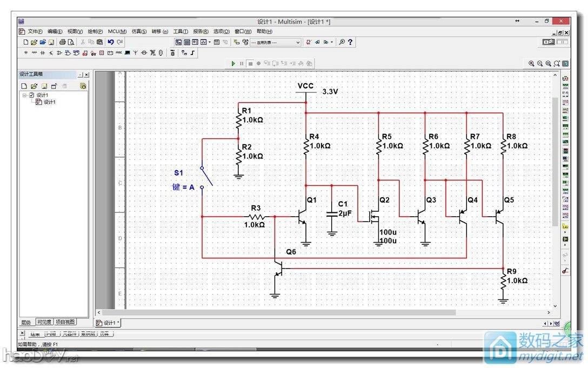This screenshot has width=588, height=368.
Task: Click the Print icon in the toolbar
Action: 62,42
